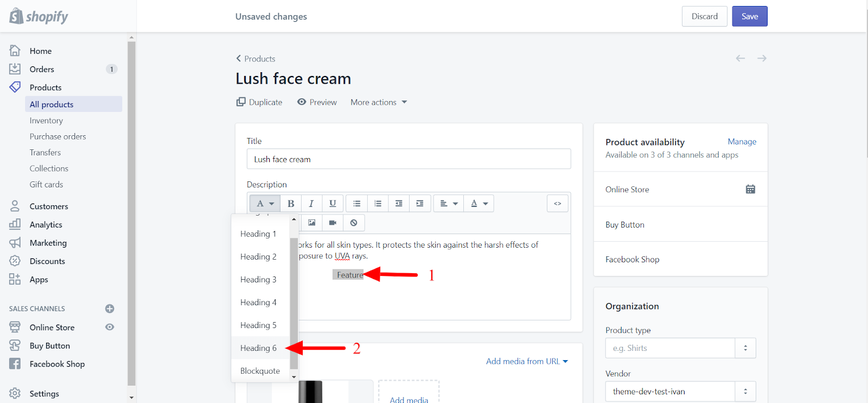Click the Shopify logo
868x403 pixels.
39,16
